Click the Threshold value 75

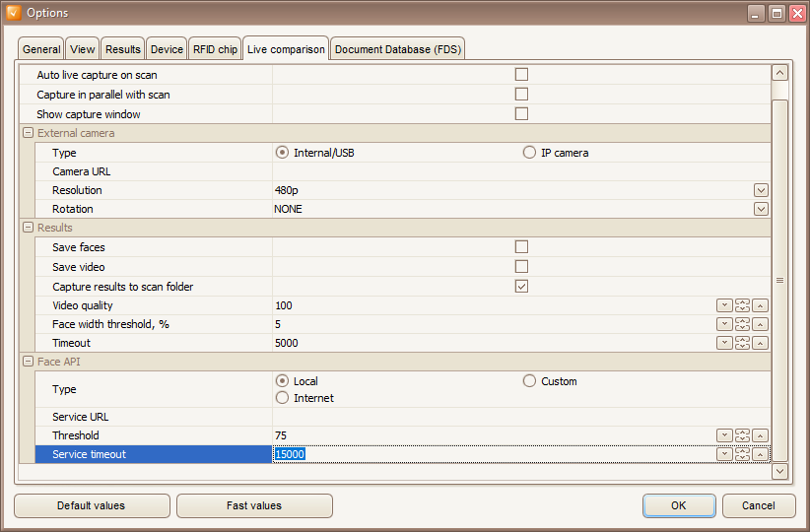pos(281,435)
